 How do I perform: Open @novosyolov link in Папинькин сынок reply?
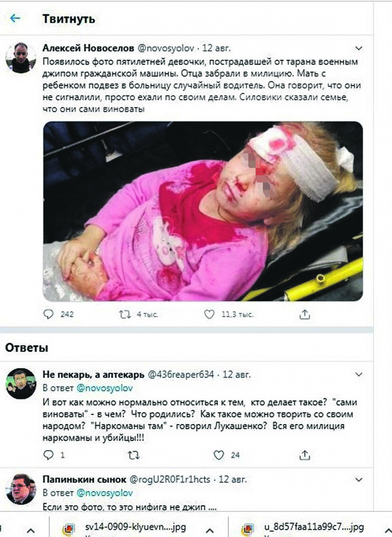pyautogui.click(x=104, y=493)
